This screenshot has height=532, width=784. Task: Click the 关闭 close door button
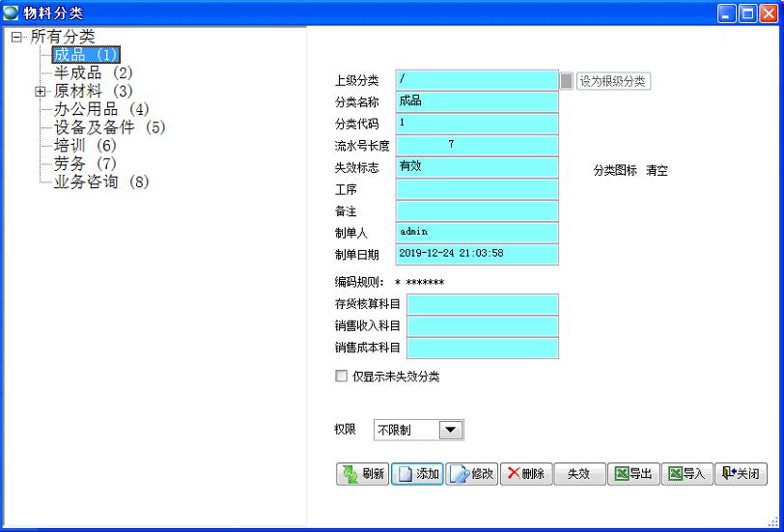(741, 474)
